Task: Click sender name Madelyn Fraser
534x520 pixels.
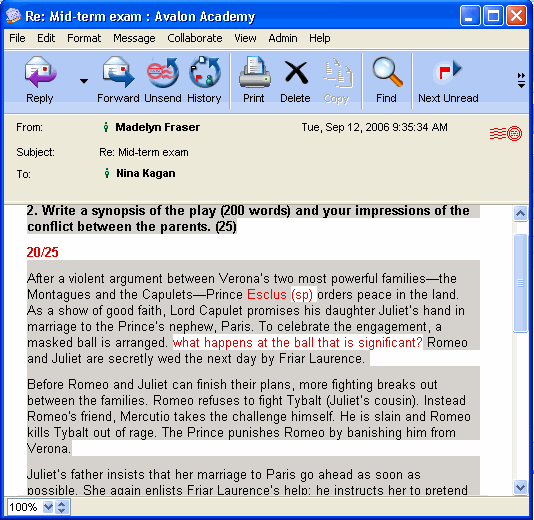Action: click(157, 127)
